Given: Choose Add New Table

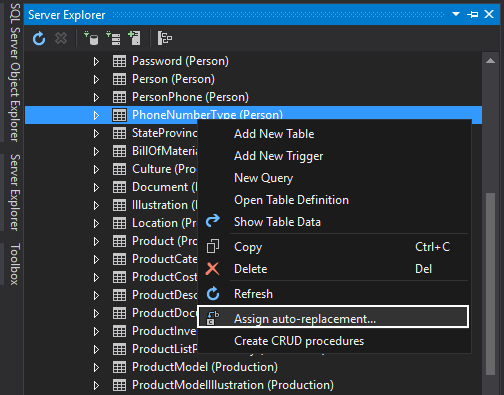Looking at the screenshot, I should [334, 134].
